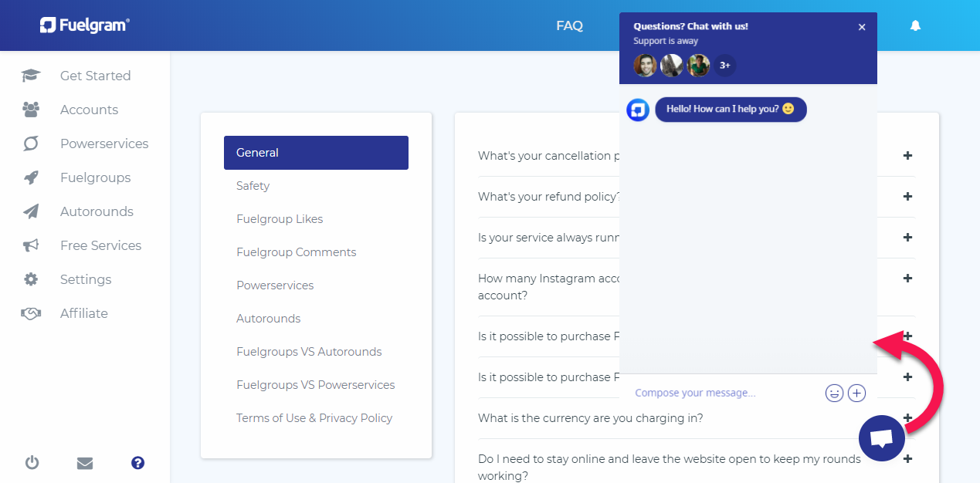Open Powerservices in the sidebar
Image resolution: width=980 pixels, height=483 pixels.
point(103,144)
